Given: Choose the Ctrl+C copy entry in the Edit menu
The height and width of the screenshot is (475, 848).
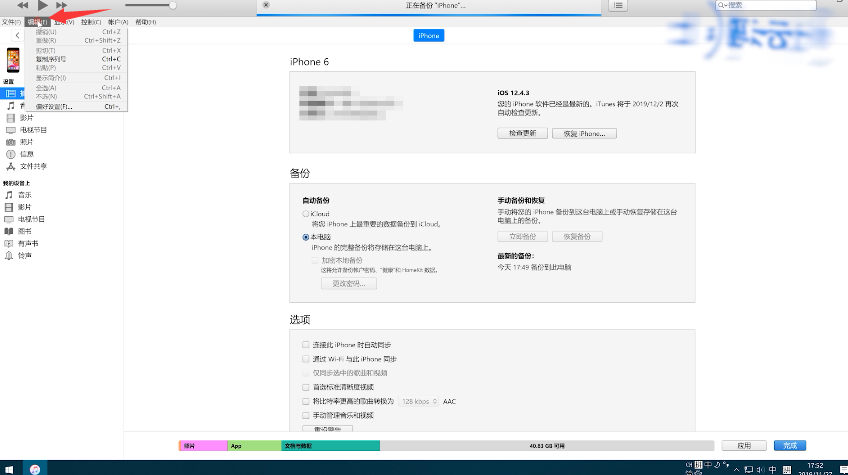Looking at the screenshot, I should [76, 59].
